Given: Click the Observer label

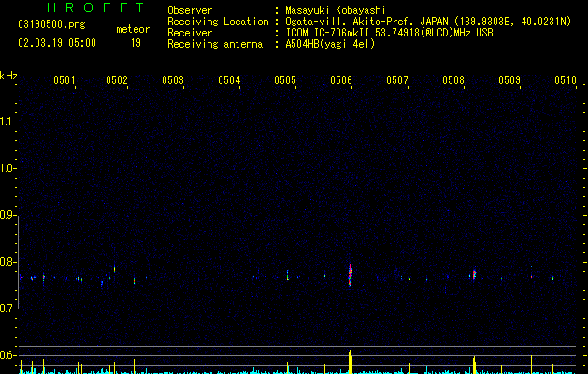Looking at the screenshot, I should [x=190, y=10].
